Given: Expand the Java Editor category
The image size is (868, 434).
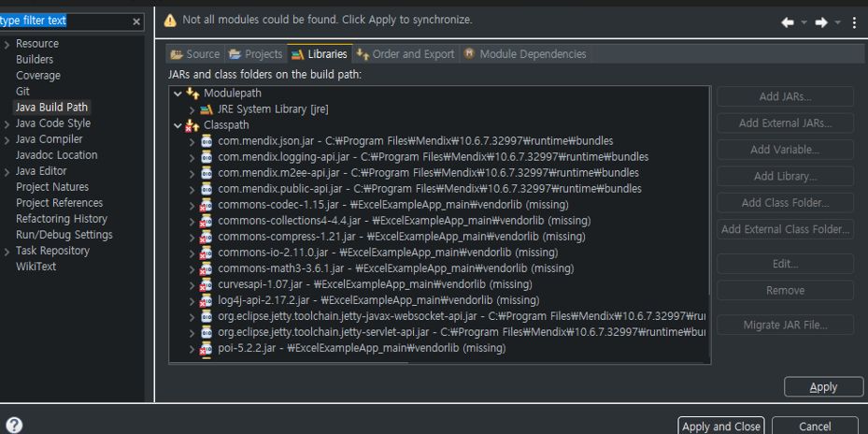Looking at the screenshot, I should pyautogui.click(x=7, y=172).
